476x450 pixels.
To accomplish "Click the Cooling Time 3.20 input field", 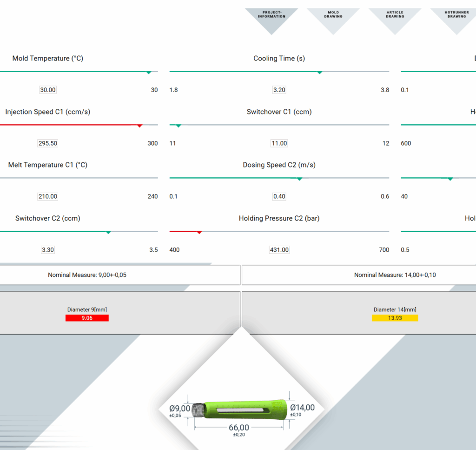I will point(279,90).
